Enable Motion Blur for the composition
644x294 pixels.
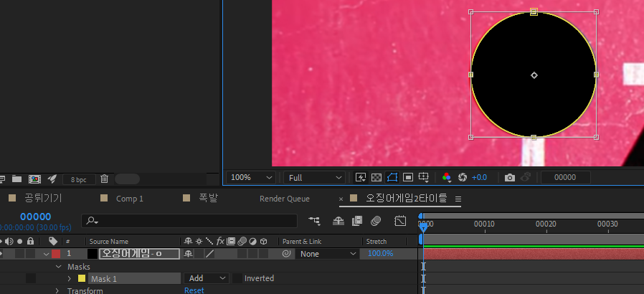pos(375,221)
